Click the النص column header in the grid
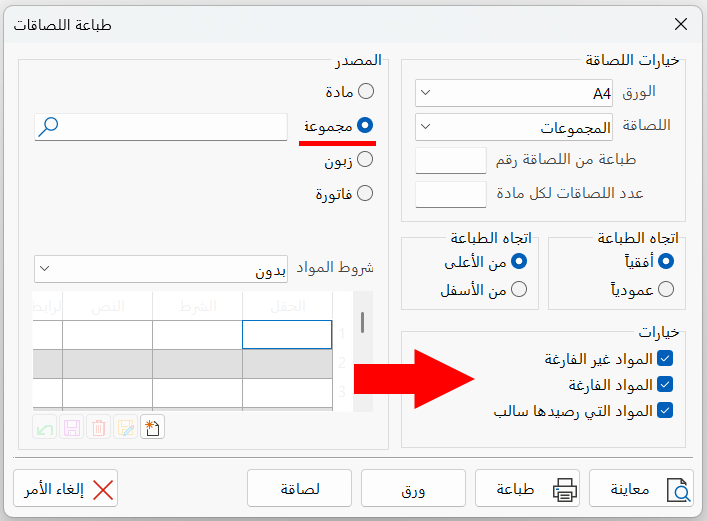Screen dimensions: 707x521 click(x=107, y=306)
